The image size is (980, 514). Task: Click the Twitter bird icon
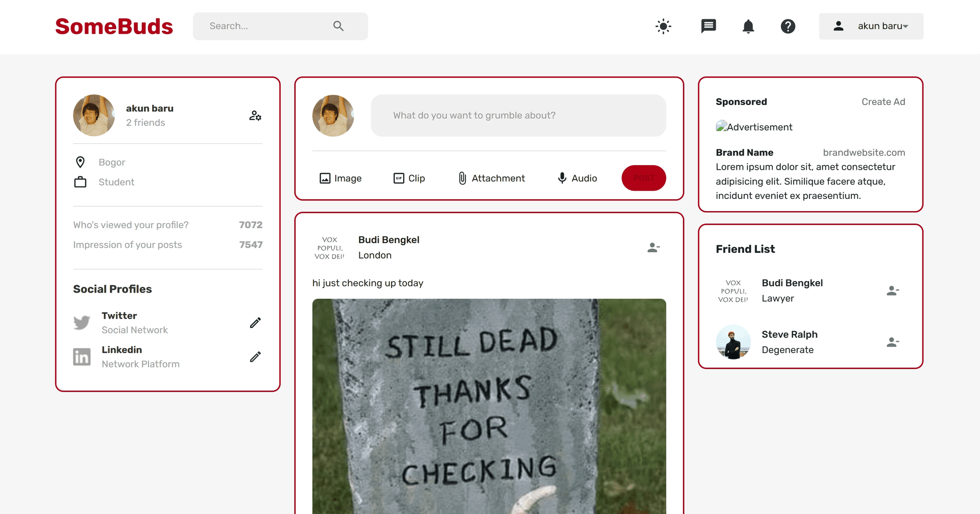pos(82,323)
